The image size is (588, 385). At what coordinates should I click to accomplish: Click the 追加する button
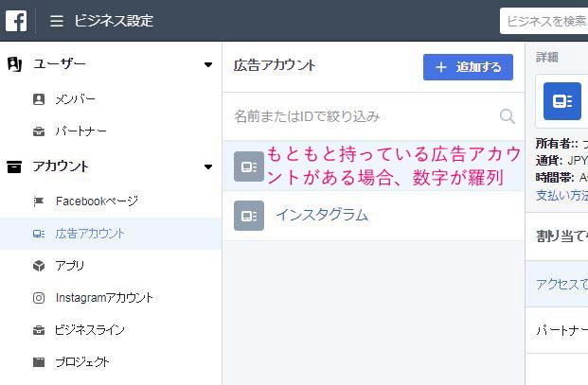coord(468,67)
